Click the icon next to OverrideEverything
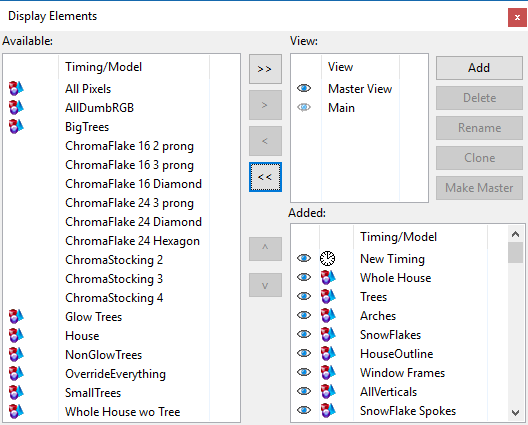This screenshot has height=425, width=528. point(16,373)
